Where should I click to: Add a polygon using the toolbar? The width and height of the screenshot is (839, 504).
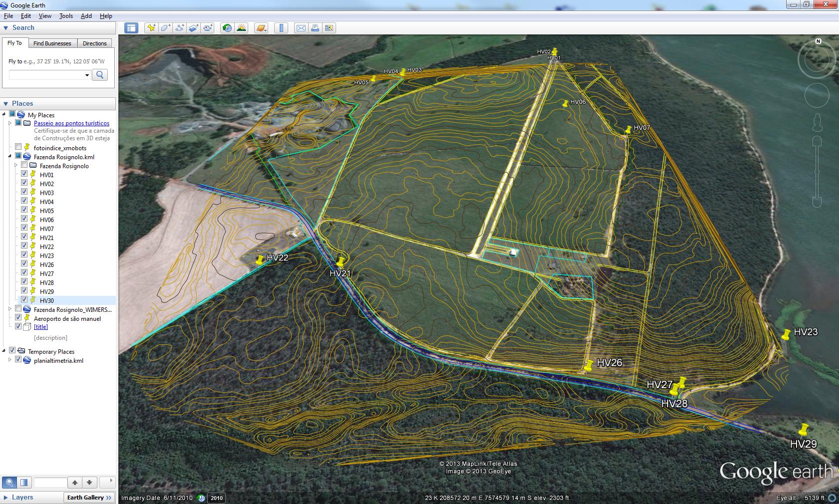click(165, 28)
